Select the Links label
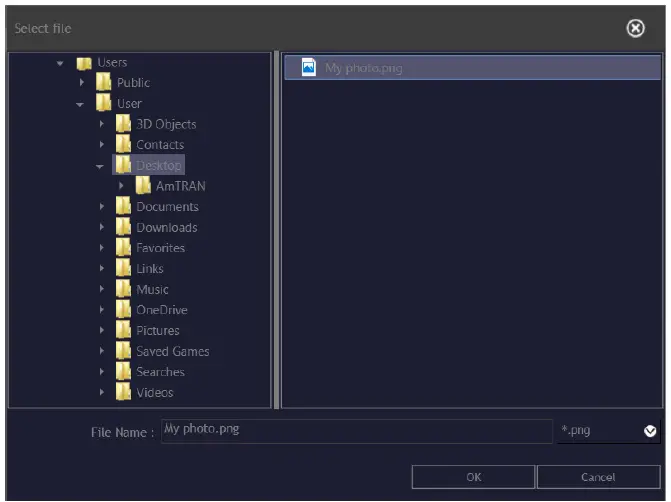Screen dimensions: 671x502 [x=150, y=269]
